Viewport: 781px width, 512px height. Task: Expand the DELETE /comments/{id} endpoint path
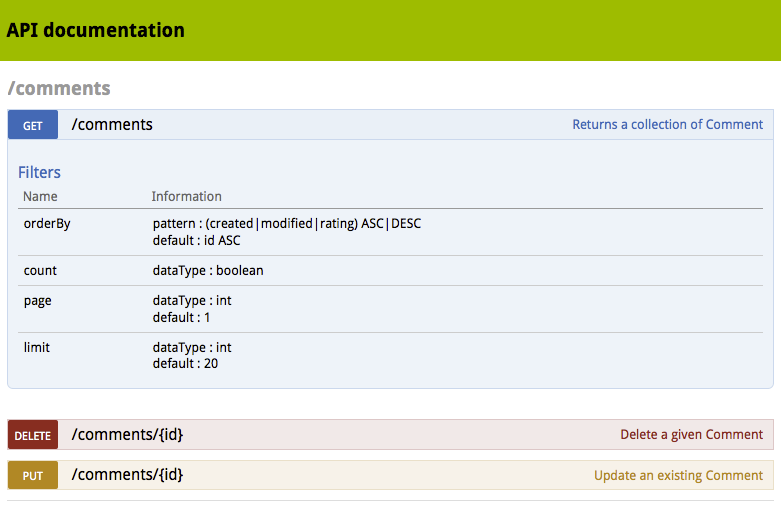[x=127, y=435]
